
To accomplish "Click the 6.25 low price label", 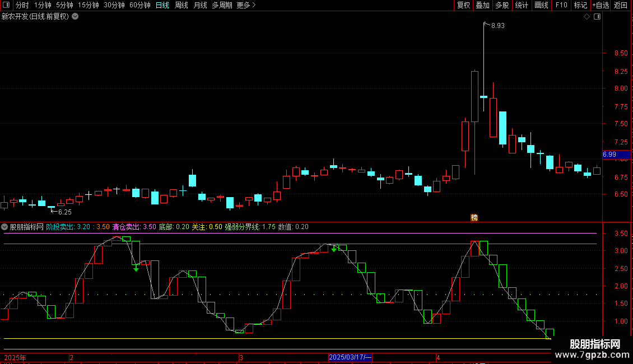I will (x=64, y=212).
